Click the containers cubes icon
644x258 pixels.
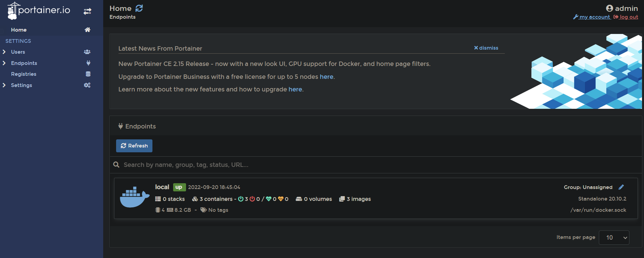[195, 199]
